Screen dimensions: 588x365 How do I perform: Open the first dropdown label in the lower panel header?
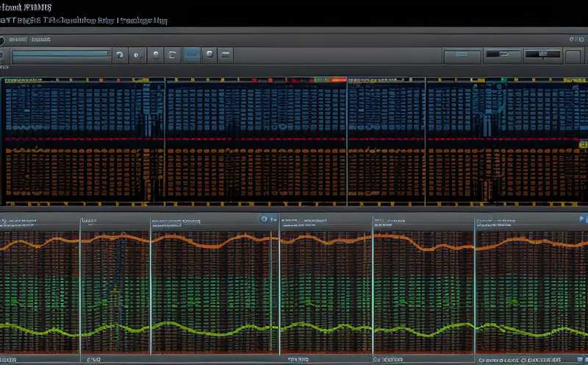tap(21, 220)
